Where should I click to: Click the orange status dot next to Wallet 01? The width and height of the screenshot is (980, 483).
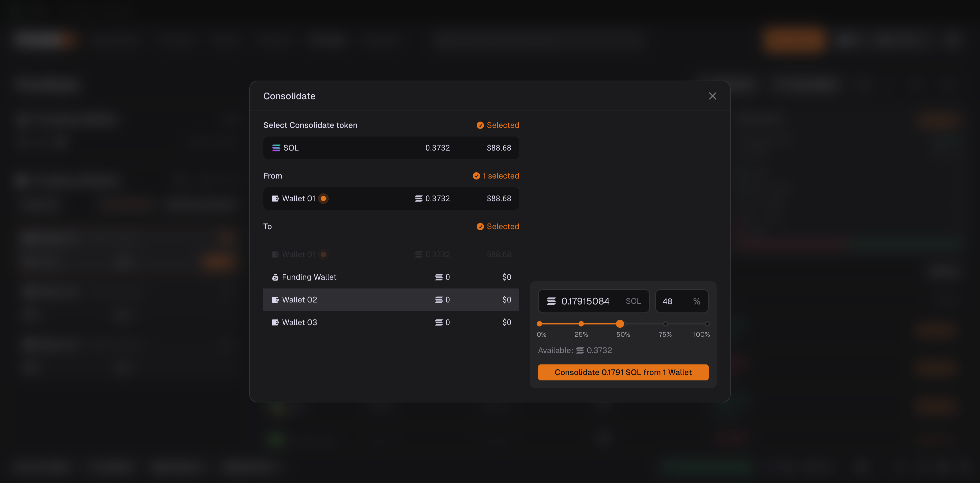[323, 199]
